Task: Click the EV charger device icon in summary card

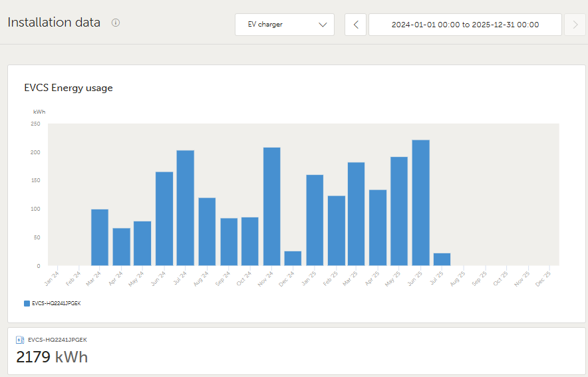Action: point(20,340)
